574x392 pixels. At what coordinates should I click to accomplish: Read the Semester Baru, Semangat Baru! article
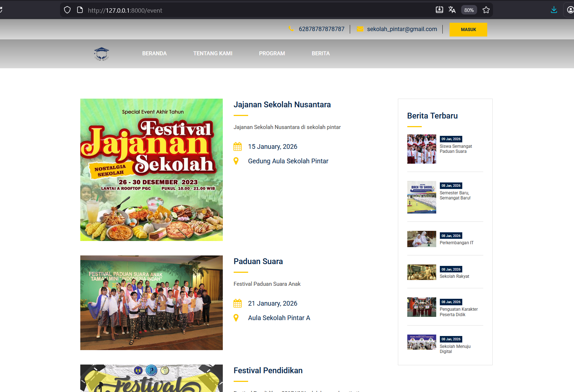tap(455, 195)
